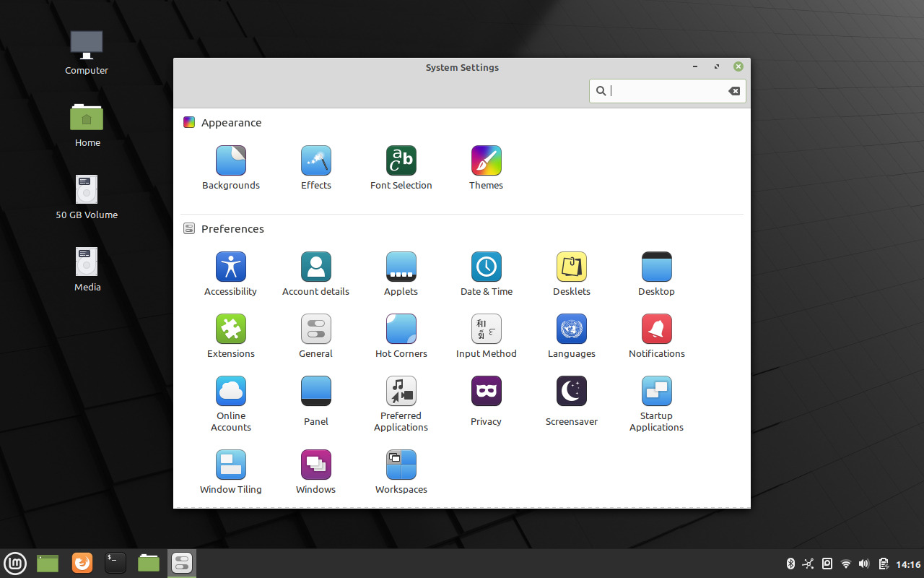Open Files manager from the panel
The width and height of the screenshot is (924, 578).
[149, 563]
